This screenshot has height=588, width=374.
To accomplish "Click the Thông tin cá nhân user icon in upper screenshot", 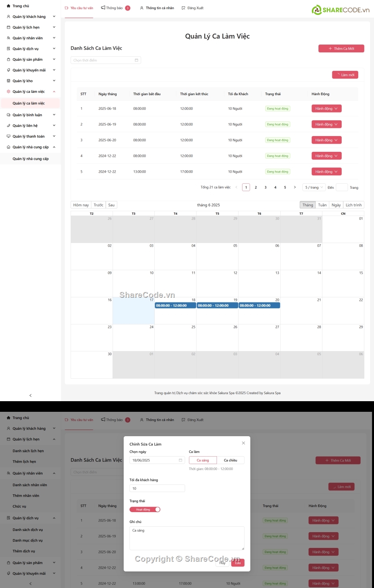I will click(x=142, y=8).
